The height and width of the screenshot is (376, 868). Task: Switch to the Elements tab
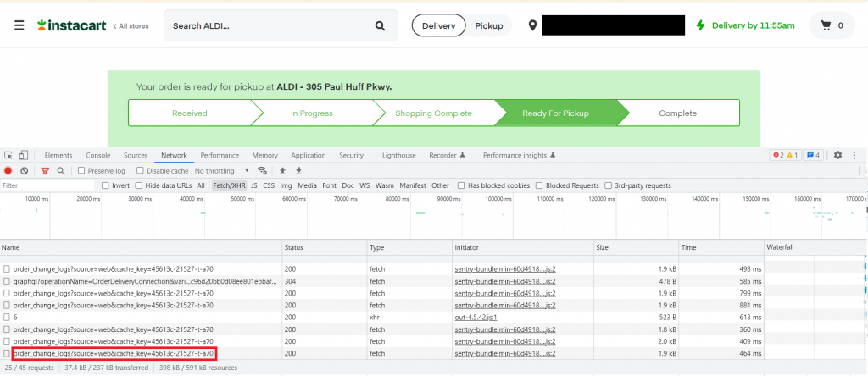(58, 155)
